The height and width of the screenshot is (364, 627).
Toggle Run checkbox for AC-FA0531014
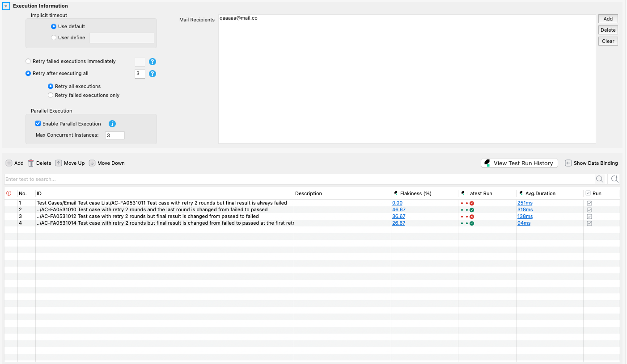[x=589, y=223]
